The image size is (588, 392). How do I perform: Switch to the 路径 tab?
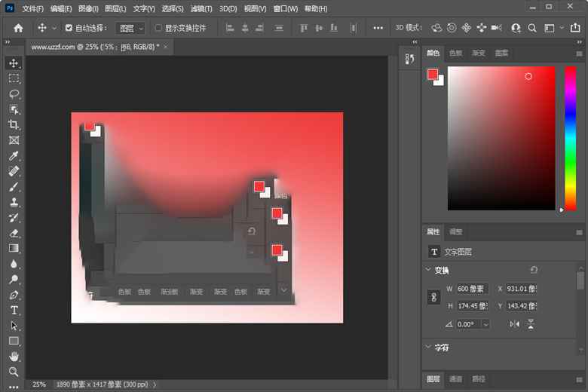(479, 379)
